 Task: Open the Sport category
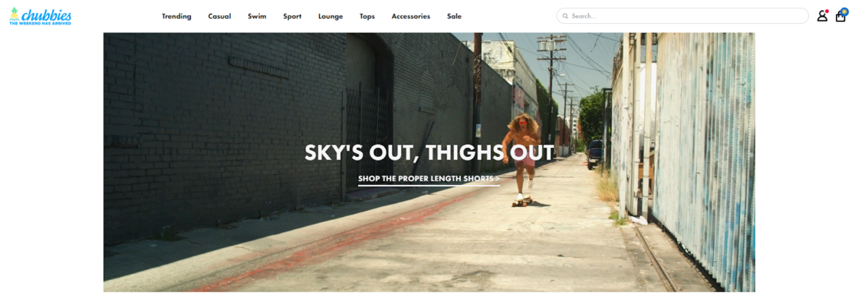tap(292, 16)
